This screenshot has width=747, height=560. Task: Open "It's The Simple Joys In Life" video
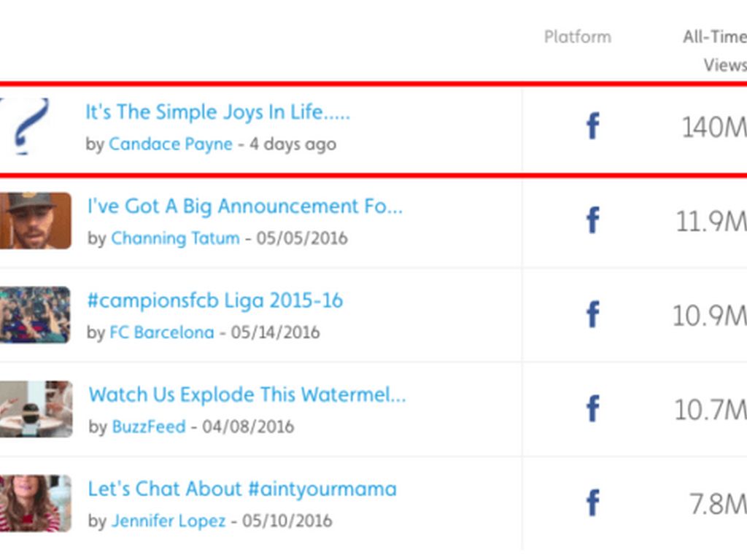[x=217, y=112]
